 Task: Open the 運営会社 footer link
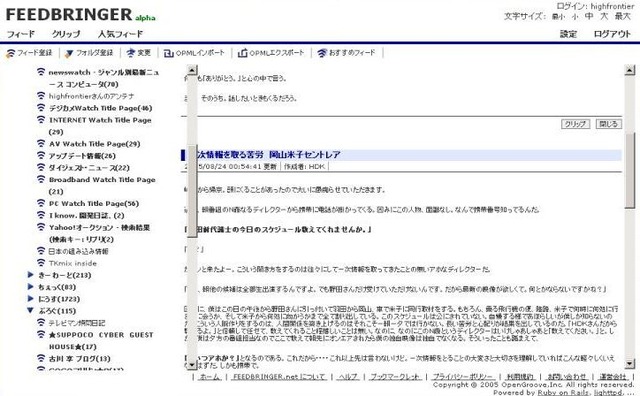point(613,376)
